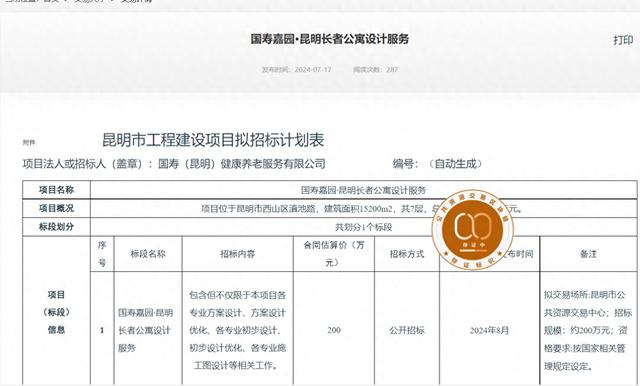Click the 项目(标段)信息 side header

tap(56, 312)
